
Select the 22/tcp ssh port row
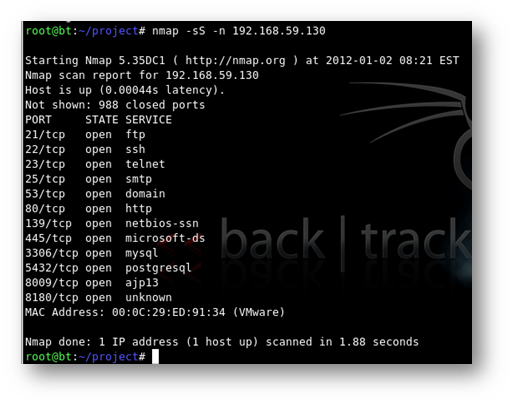(x=85, y=149)
